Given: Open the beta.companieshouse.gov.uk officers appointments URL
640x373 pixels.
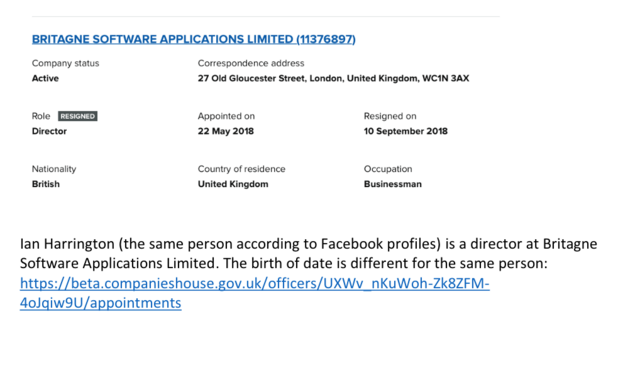Looking at the screenshot, I should 255,293.
